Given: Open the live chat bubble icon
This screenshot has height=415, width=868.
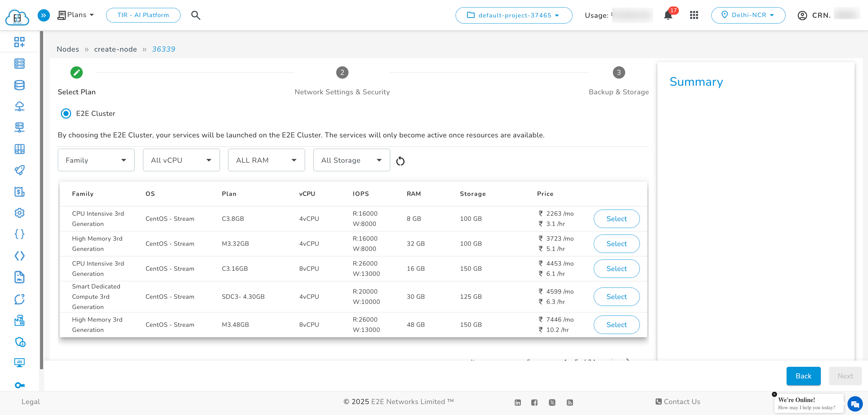Looking at the screenshot, I should [855, 404].
